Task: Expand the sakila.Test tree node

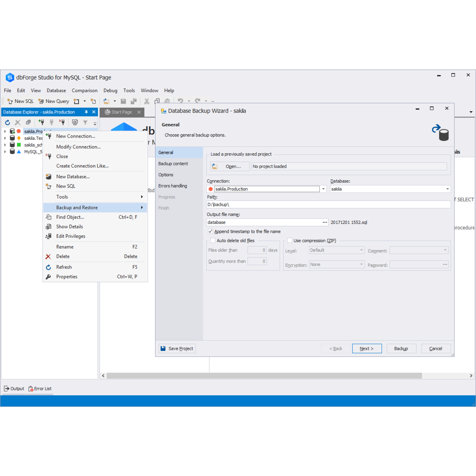Action: pyautogui.click(x=5, y=138)
